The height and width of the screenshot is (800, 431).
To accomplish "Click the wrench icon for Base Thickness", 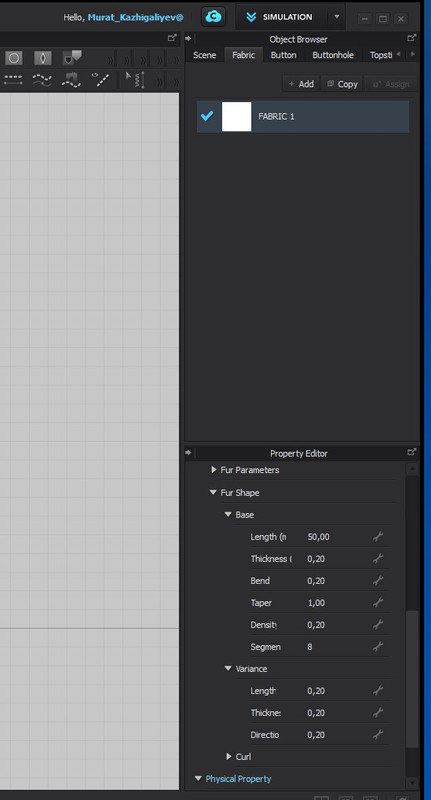I will pyautogui.click(x=378, y=558).
